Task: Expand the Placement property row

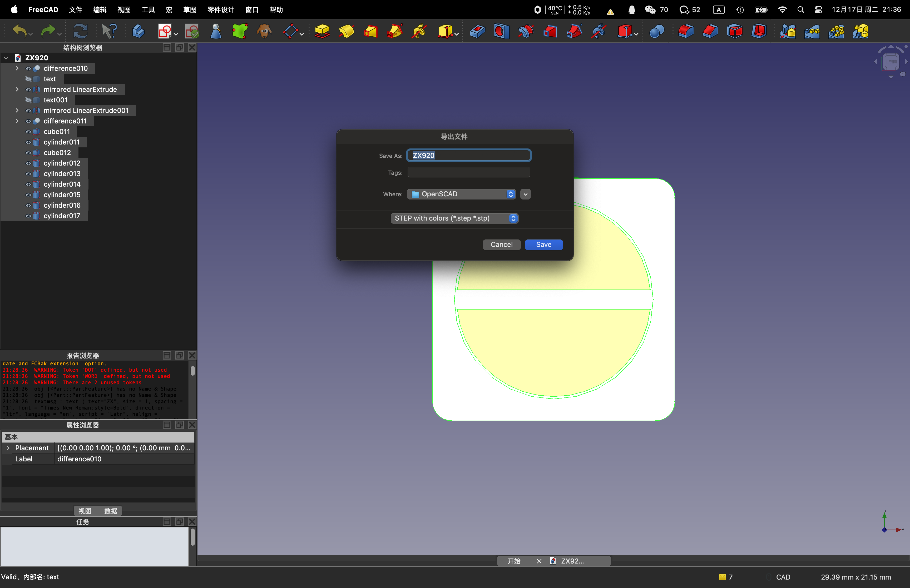Action: coord(8,448)
